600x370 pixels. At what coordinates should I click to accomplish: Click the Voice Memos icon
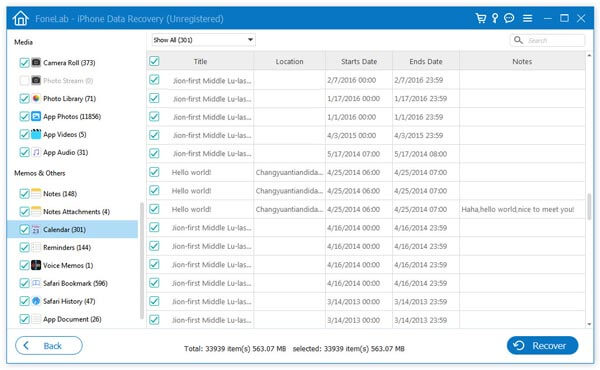[x=36, y=265]
